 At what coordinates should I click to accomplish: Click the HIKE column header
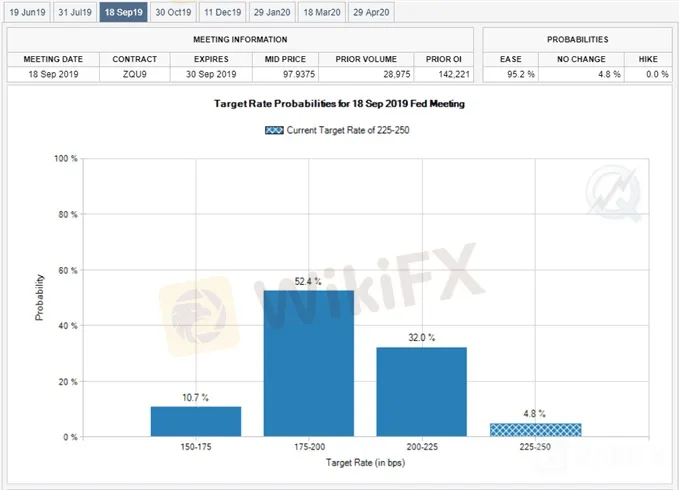click(x=648, y=59)
